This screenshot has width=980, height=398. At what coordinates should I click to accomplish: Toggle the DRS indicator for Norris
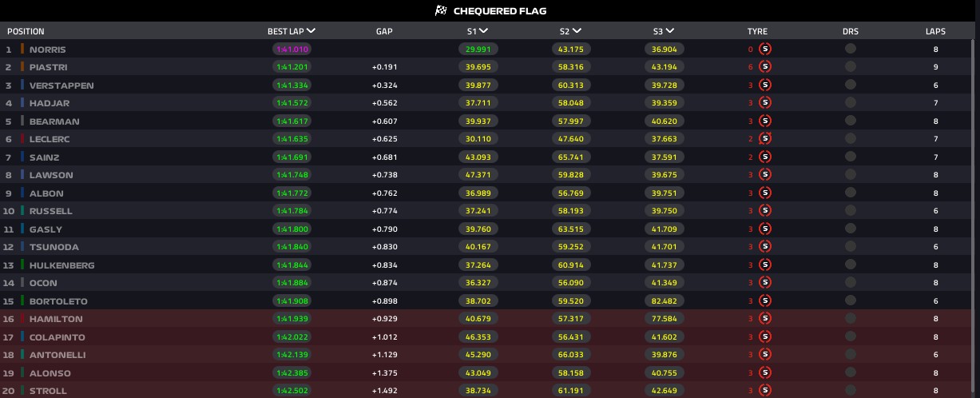coord(850,49)
